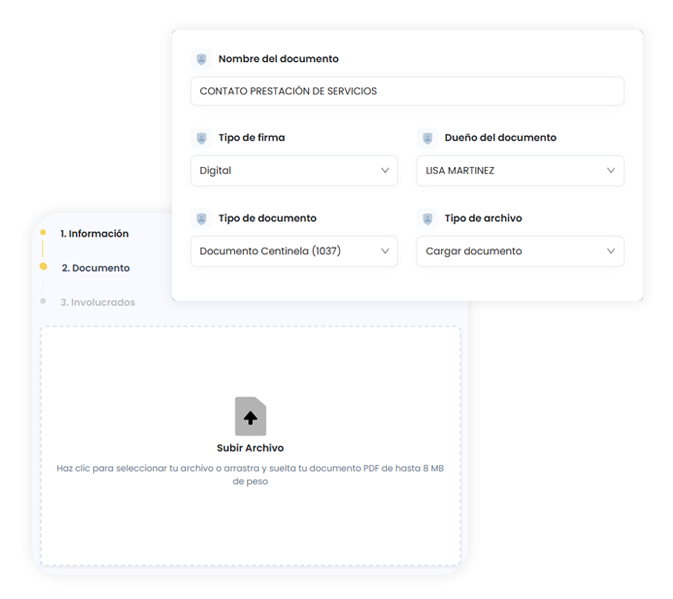673x599 pixels.
Task: Click the shield icon beside Tipo de archivo
Action: pos(427,218)
